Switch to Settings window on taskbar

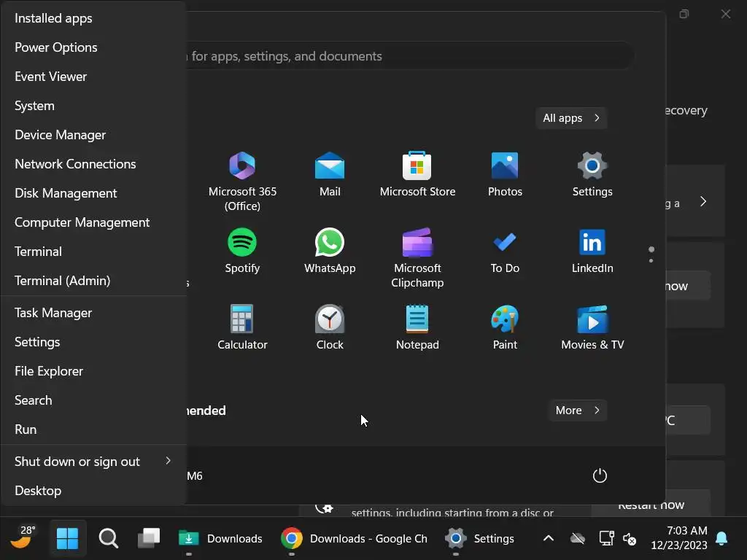point(480,538)
